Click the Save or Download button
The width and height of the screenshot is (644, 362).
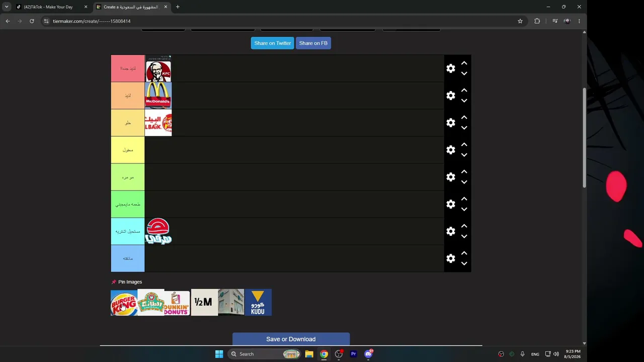tap(291, 339)
